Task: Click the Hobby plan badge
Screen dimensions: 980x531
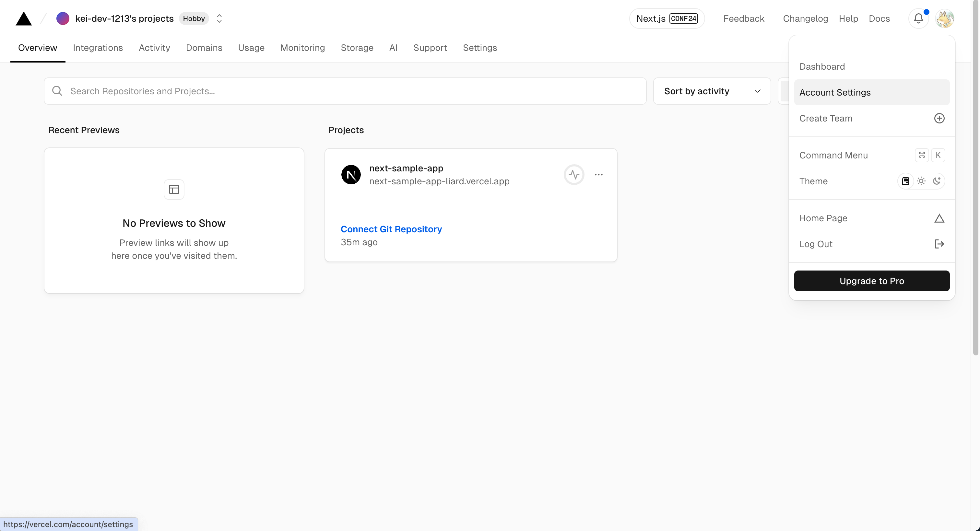Action: click(x=194, y=18)
